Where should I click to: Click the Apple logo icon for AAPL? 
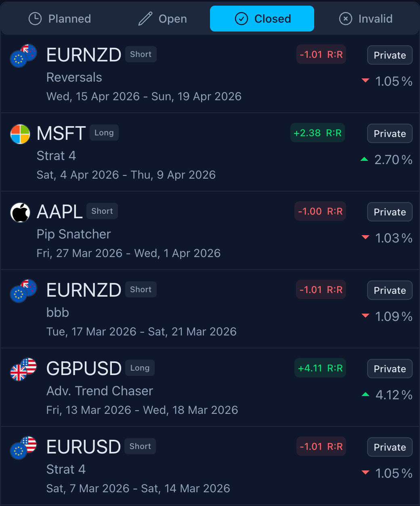point(20,212)
